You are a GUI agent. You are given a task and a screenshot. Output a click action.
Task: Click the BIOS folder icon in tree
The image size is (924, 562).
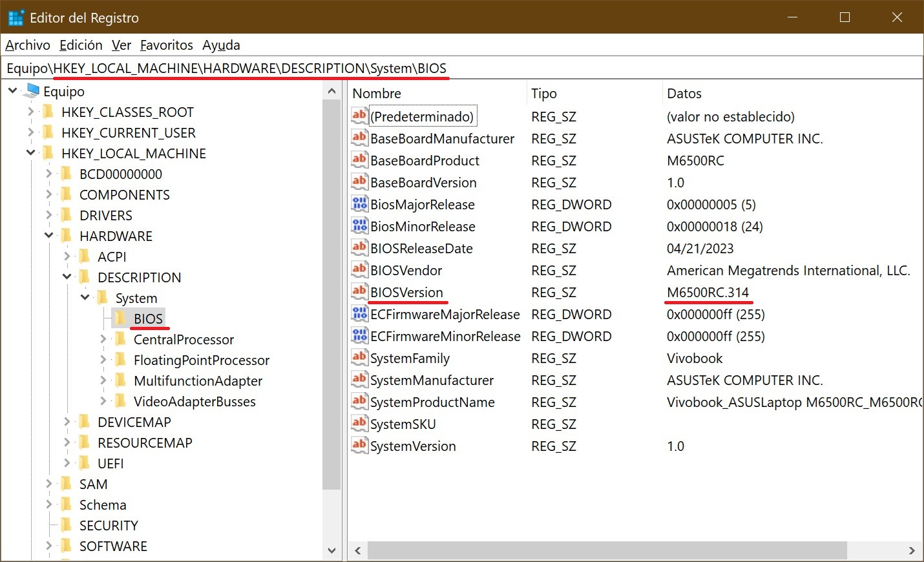120,318
